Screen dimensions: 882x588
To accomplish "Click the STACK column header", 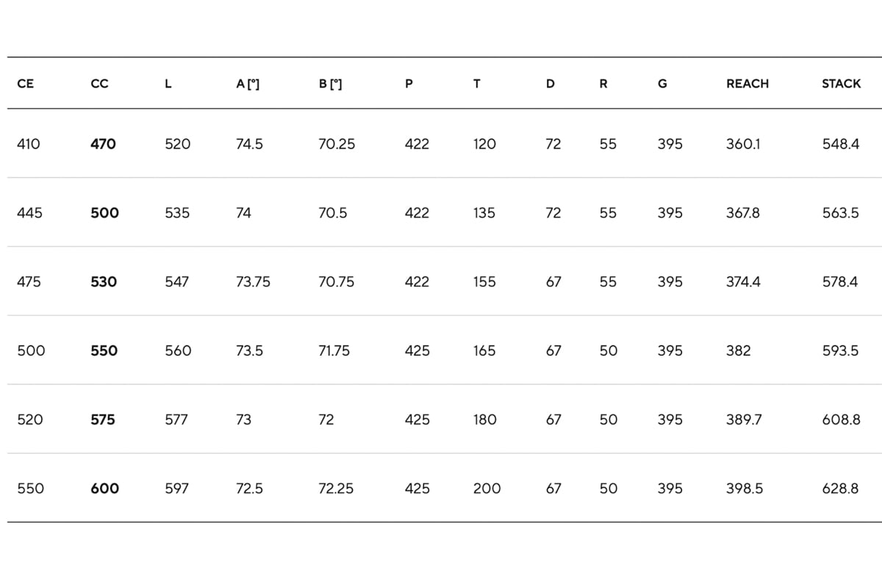I will (x=841, y=84).
